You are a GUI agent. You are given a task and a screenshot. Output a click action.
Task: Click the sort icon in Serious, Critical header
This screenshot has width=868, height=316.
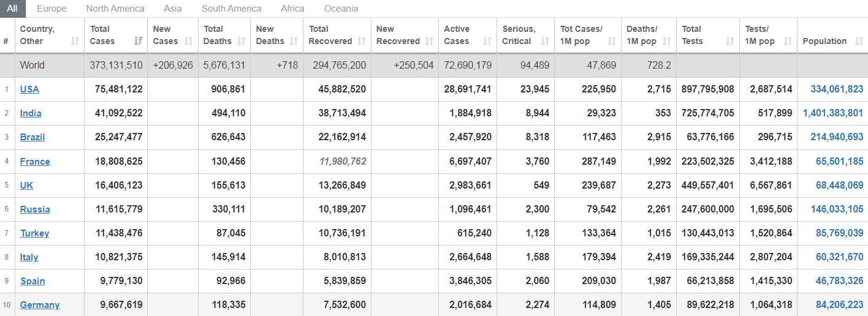click(545, 42)
